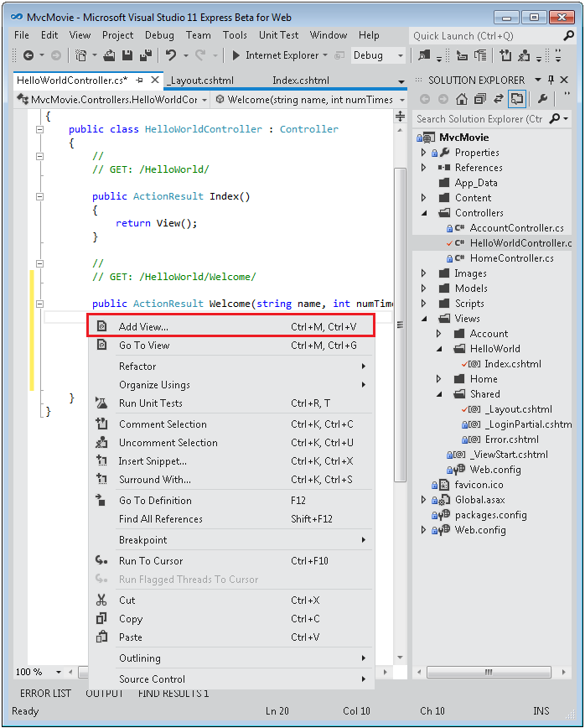This screenshot has height=728, width=585.
Task: Collapse the HelloWorldController class outline
Action: coord(40,129)
